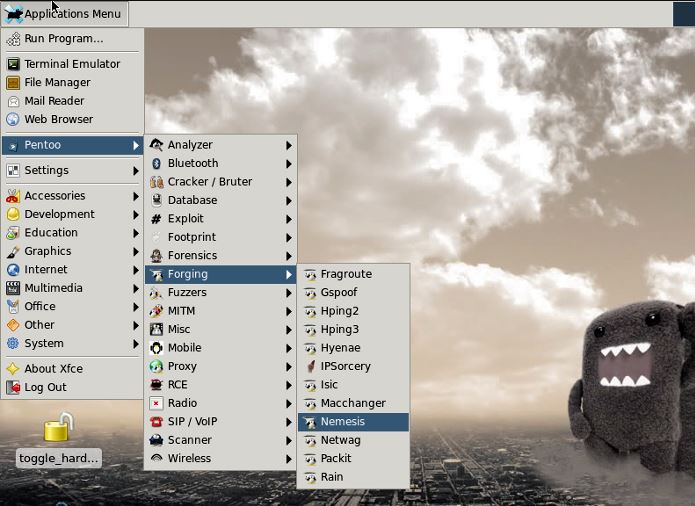Launch Netwag from Forging submenu
The width and height of the screenshot is (695, 506).
click(x=353, y=440)
